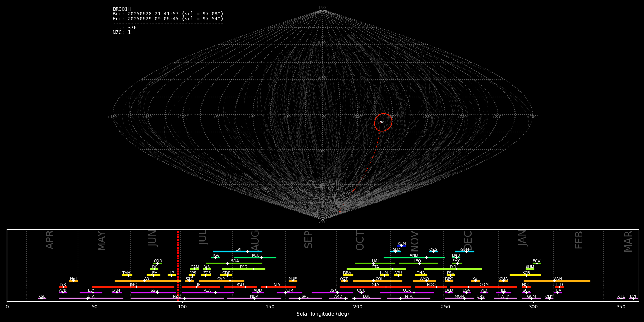Viewport: 644px width, 322px height.
Task: Click the orange CAP shower bar
Action: point(222,281)
